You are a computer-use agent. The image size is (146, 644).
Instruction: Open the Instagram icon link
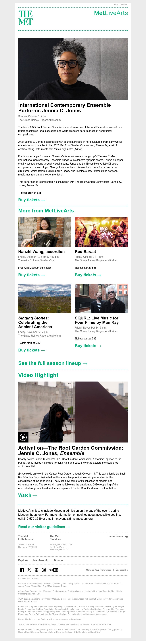[x=44, y=570]
